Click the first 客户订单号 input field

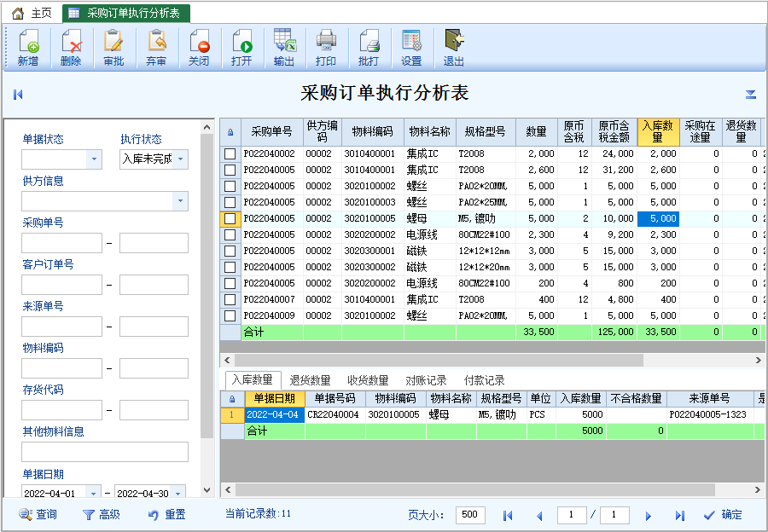[61, 285]
